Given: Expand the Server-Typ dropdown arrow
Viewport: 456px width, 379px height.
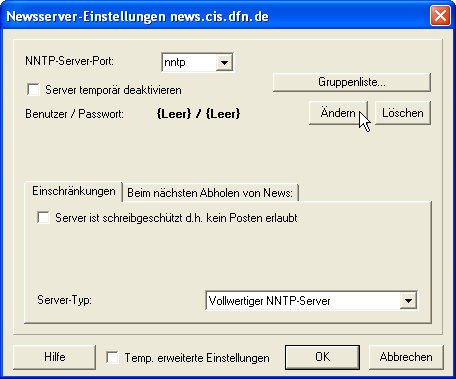Looking at the screenshot, I should click(408, 301).
